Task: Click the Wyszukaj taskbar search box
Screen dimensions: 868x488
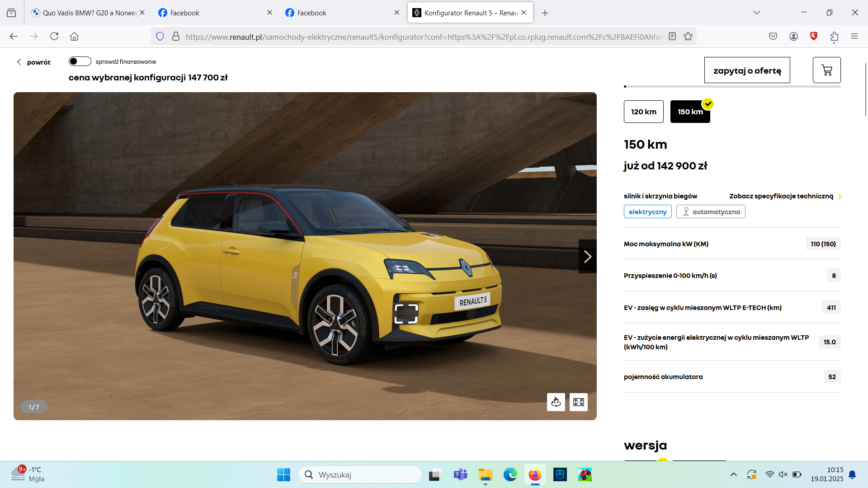Action: pos(360,474)
